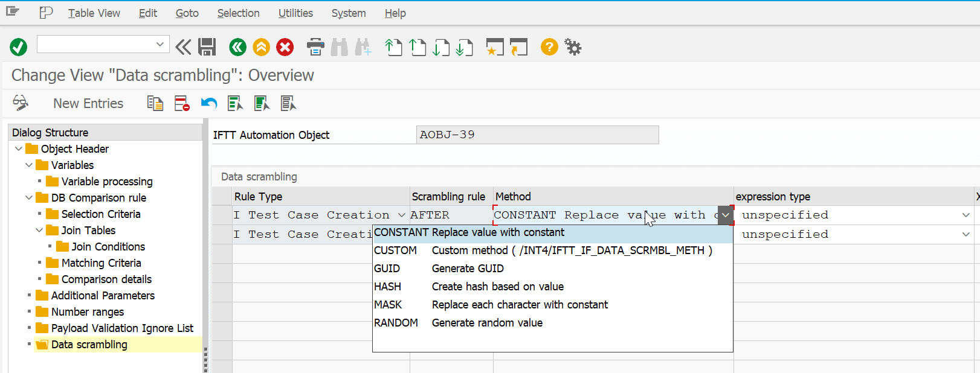Click the Undo Change blue arrow icon
The image size is (980, 373).
click(x=209, y=104)
